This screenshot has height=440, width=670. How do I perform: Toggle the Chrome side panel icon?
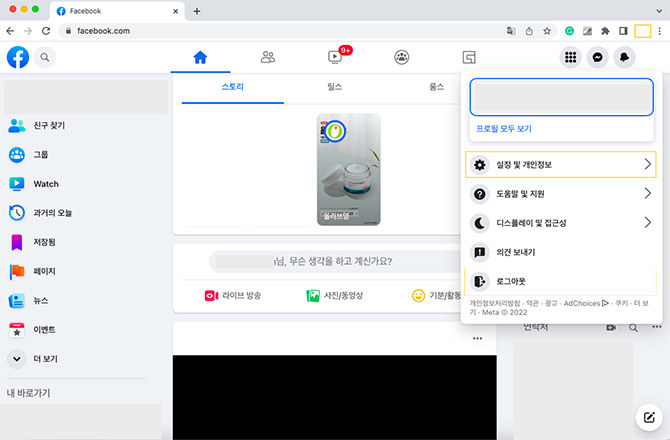click(623, 31)
